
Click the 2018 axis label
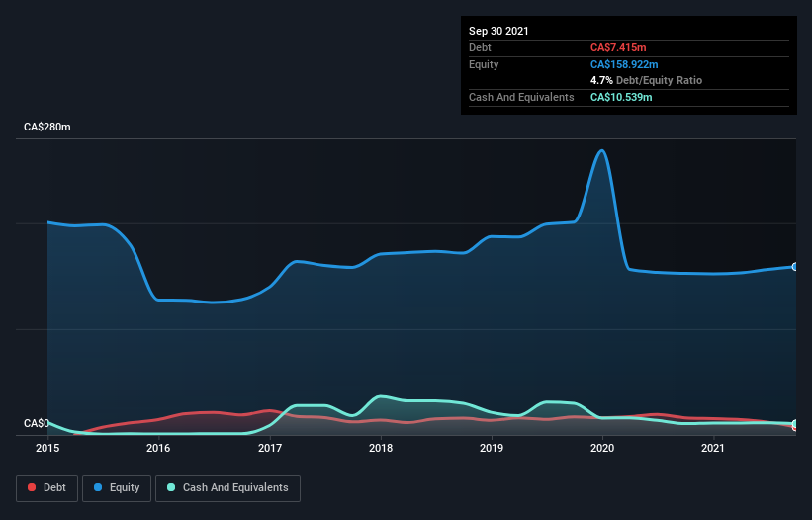click(x=381, y=448)
